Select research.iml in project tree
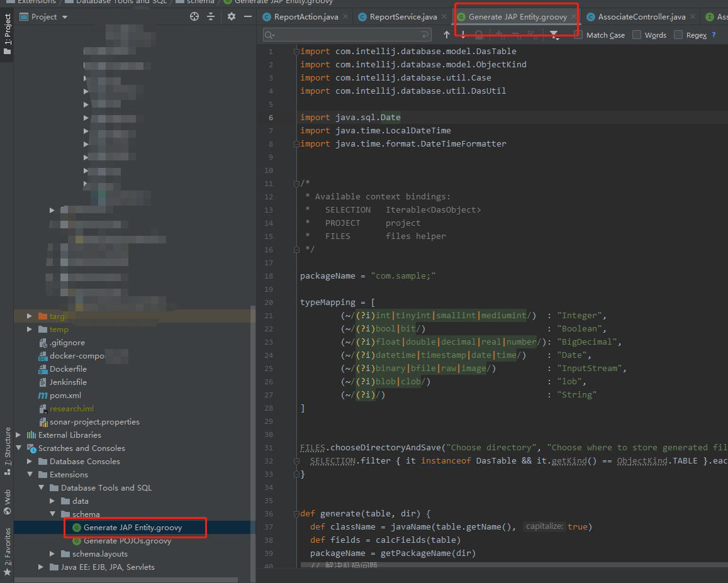The width and height of the screenshot is (728, 583). tap(72, 408)
